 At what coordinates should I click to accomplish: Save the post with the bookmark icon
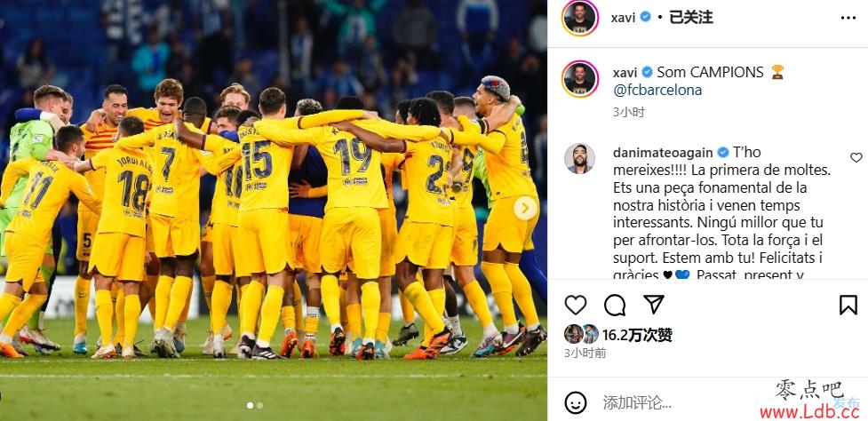point(848,305)
